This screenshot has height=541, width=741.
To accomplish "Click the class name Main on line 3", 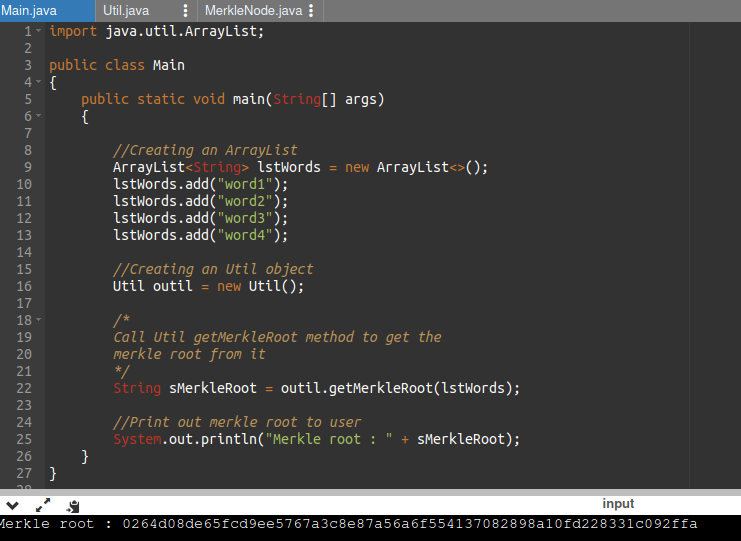I will pos(168,65).
